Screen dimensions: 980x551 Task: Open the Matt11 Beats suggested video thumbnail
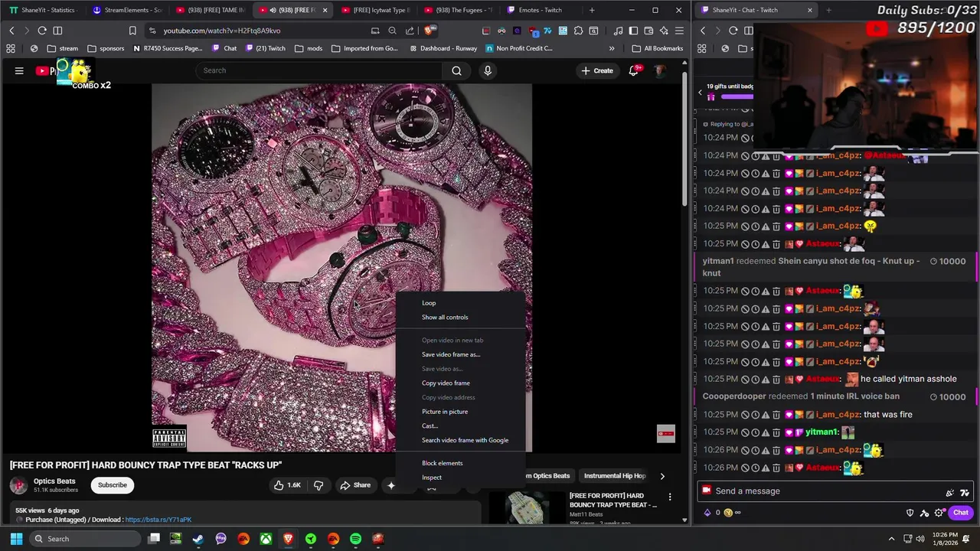(527, 507)
